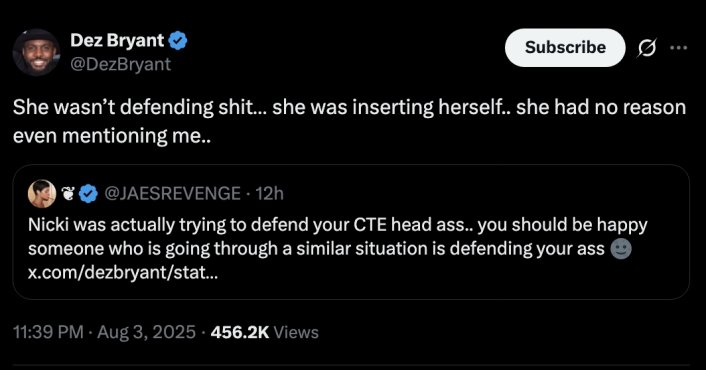The image size is (706, 370).
Task: Subscribe to Dez Bryant
Action: (x=565, y=47)
